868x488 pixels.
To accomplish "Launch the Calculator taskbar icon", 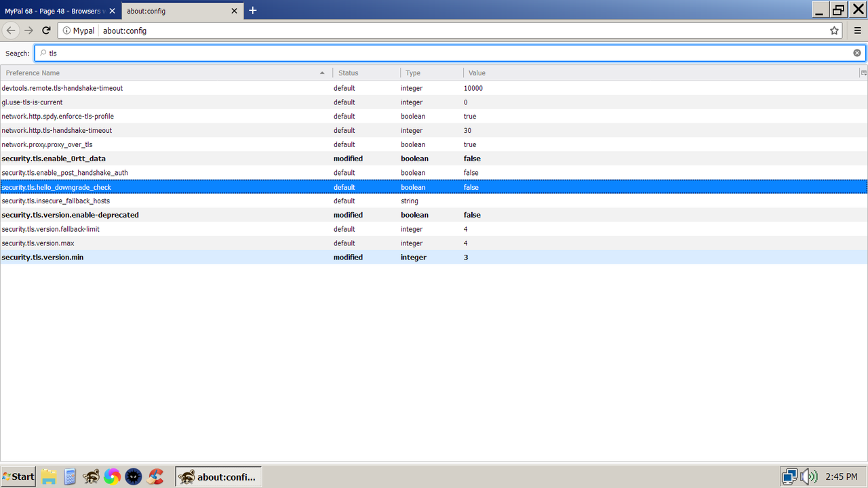I will click(69, 476).
